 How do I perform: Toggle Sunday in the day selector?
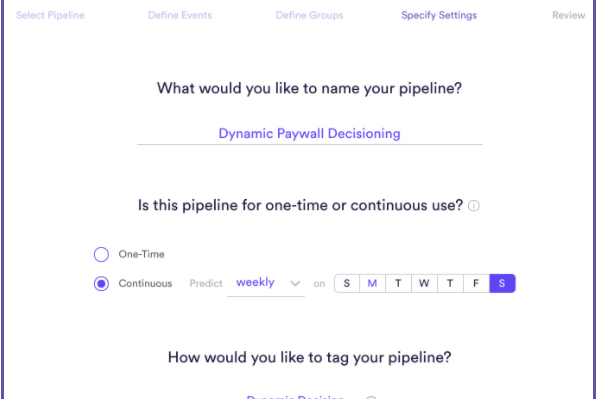[x=347, y=283]
